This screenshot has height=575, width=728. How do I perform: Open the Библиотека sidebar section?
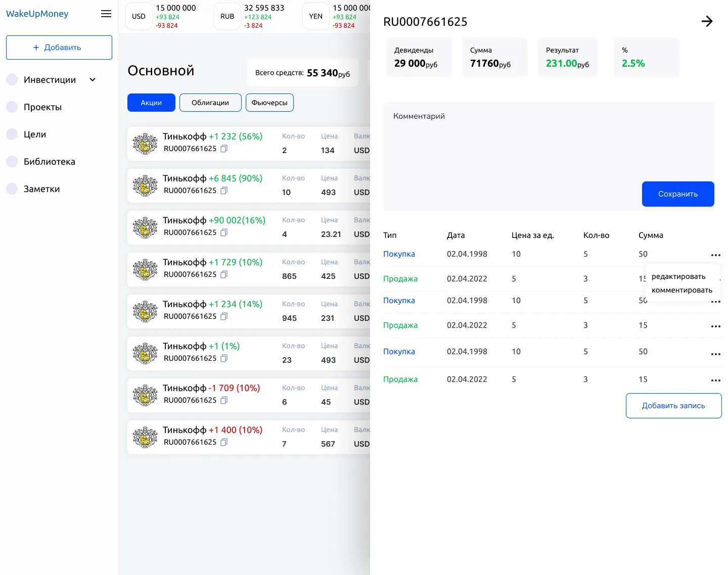click(49, 162)
